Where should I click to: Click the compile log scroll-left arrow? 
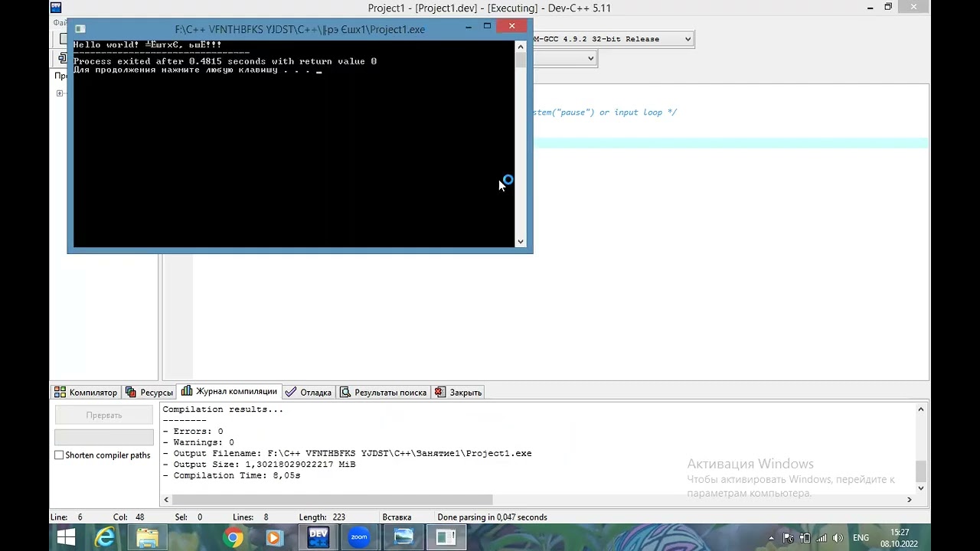pyautogui.click(x=166, y=499)
